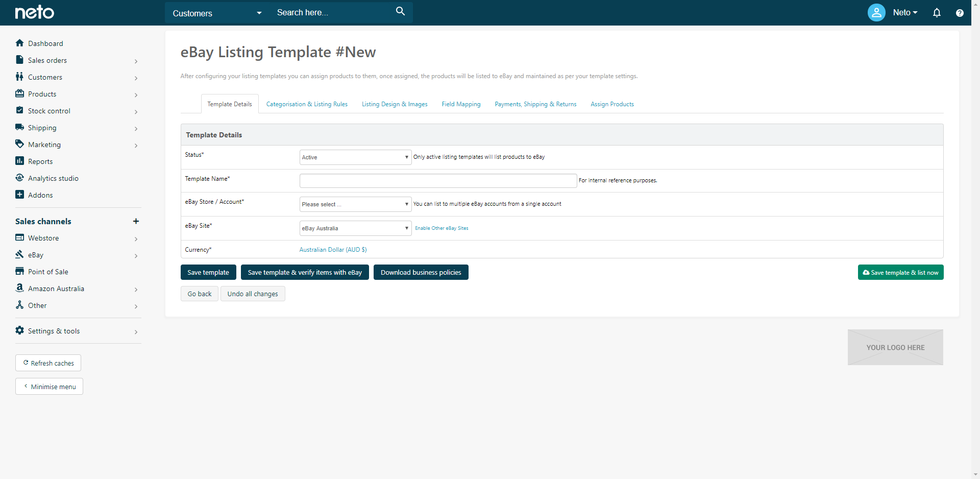Open the Status dropdown
The image size is (980, 479).
(x=355, y=157)
